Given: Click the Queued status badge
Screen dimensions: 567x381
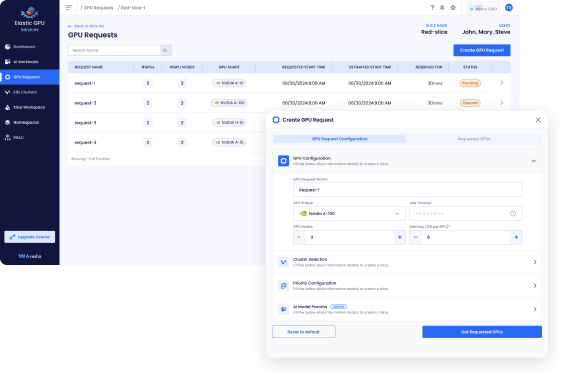Looking at the screenshot, I should click(470, 103).
